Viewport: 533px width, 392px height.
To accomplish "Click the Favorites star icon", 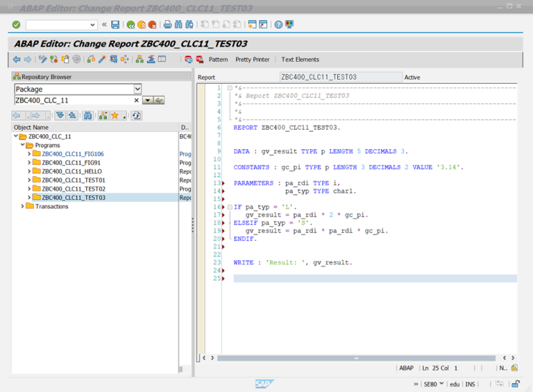I will pos(115,115).
